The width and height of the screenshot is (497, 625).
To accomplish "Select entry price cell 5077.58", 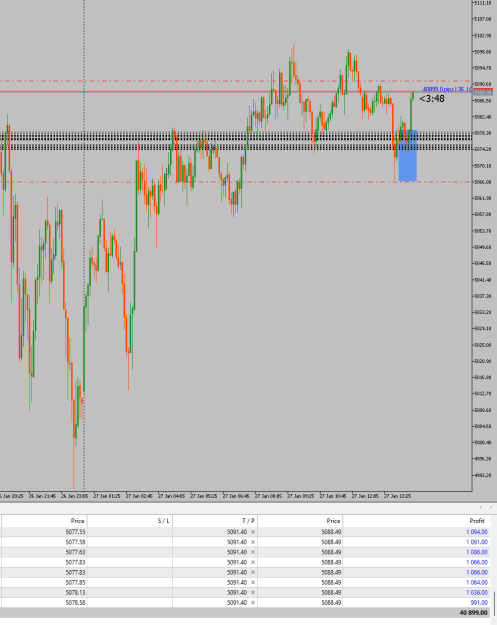I will click(x=75, y=542).
